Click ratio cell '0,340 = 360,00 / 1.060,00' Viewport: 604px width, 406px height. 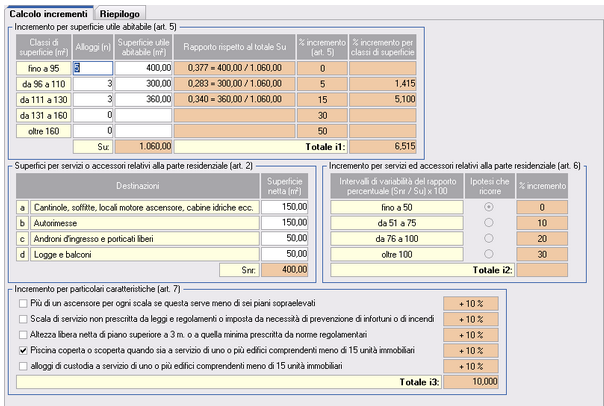[x=235, y=99]
